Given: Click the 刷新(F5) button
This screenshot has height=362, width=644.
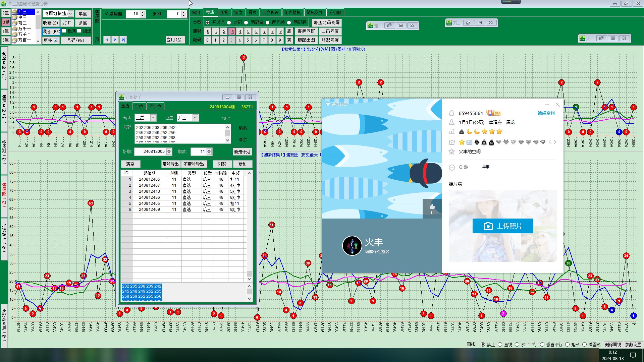Looking at the screenshot, I should click(x=51, y=32).
